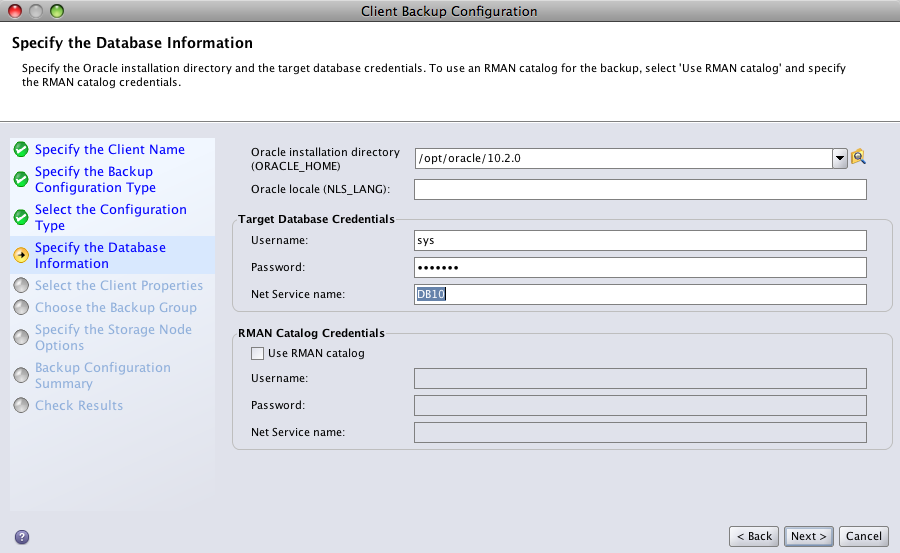Screen dimensions: 900x553
Task: Select Specify the Database Information step
Action: point(100,255)
